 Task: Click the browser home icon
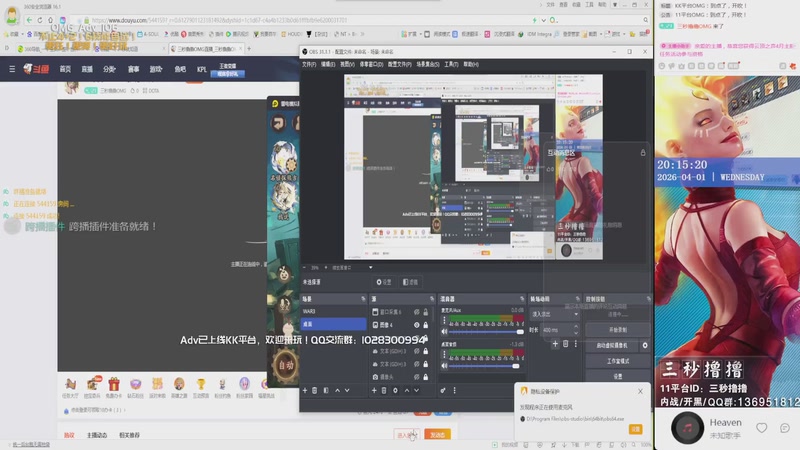click(x=51, y=20)
